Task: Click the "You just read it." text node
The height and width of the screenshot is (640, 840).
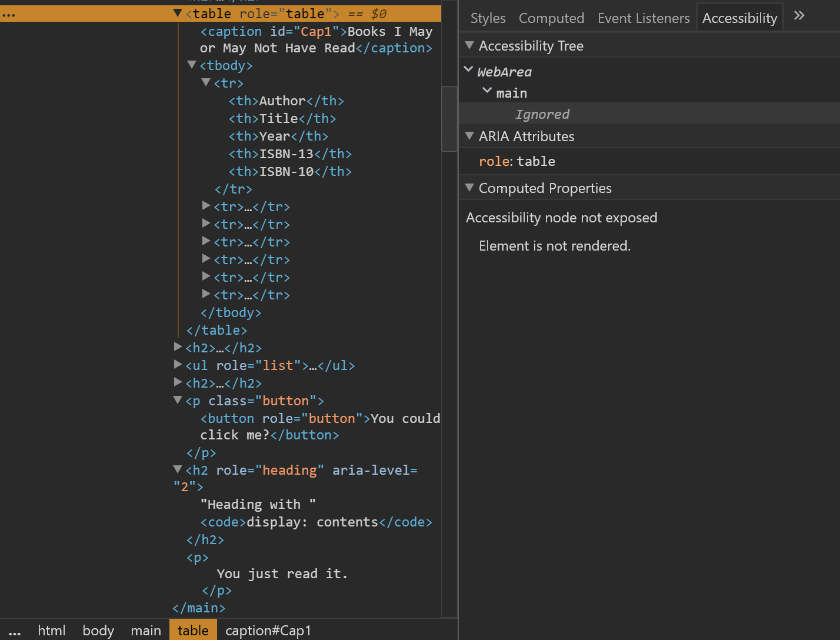Action: pyautogui.click(x=282, y=574)
